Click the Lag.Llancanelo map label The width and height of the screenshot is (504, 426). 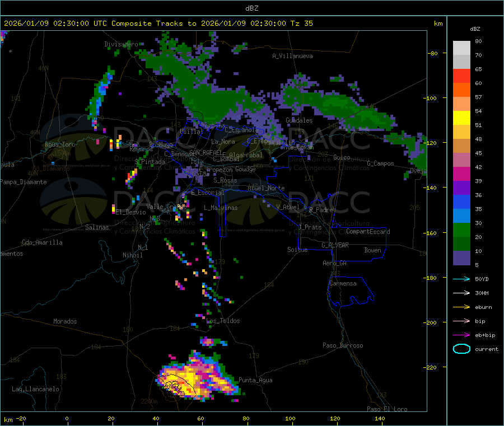click(35, 389)
